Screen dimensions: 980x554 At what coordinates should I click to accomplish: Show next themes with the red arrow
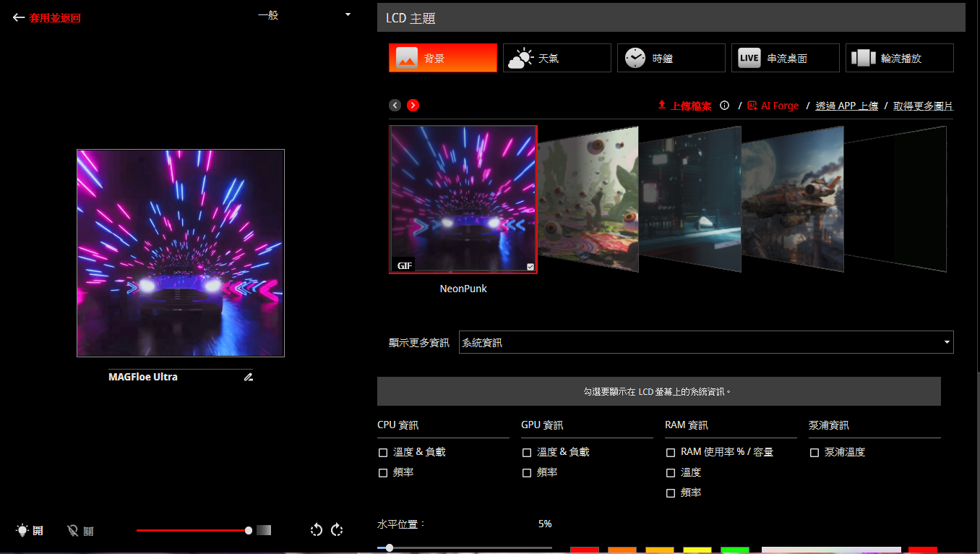413,105
